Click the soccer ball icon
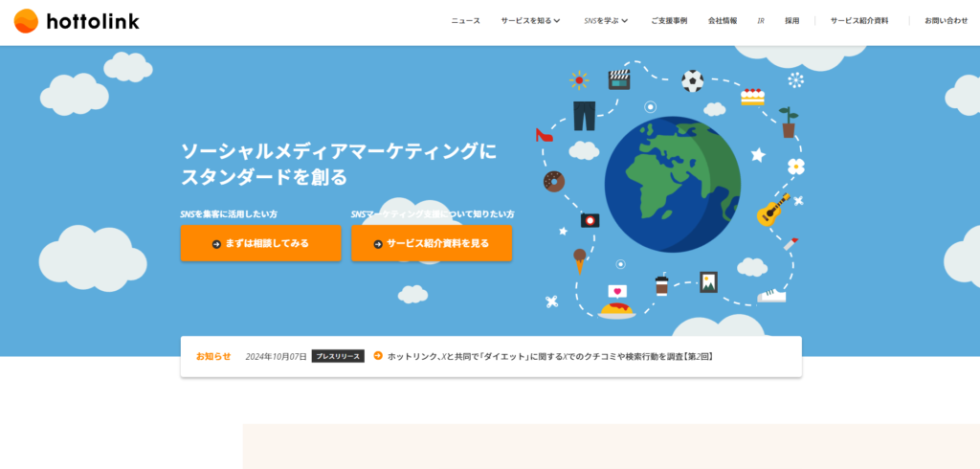Screen dimensions: 980x469 point(692,80)
